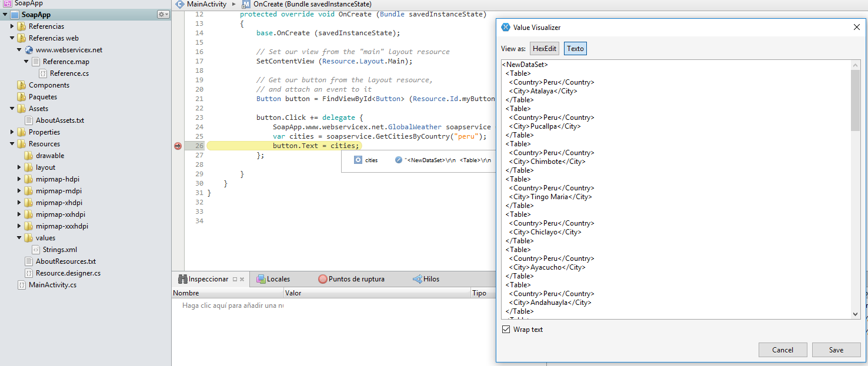Click the visualizer vertical scrollbar thumb
The width and height of the screenshot is (868, 366).
click(855, 100)
